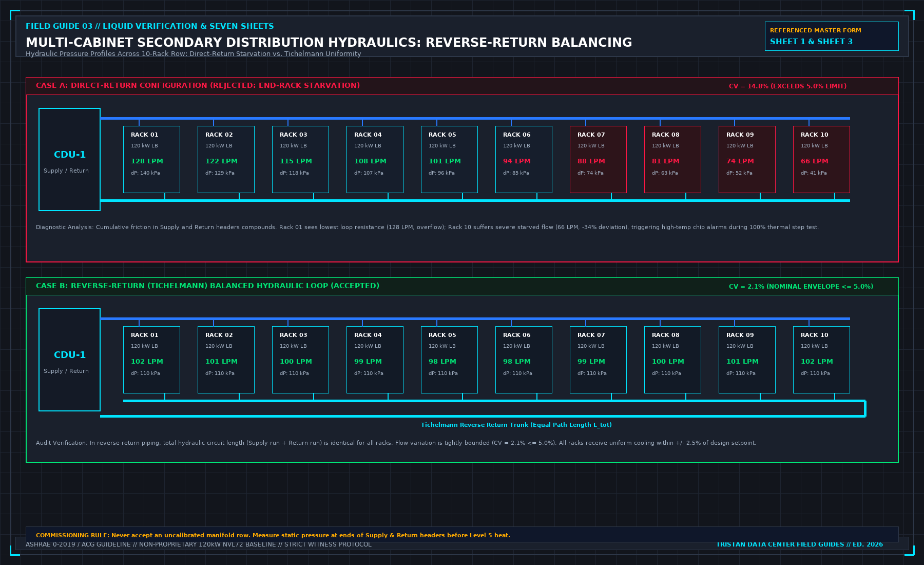924x565 pixels.
Task: Click the Diagnostic Analysis paragraph in Case A
Action: coord(427,227)
